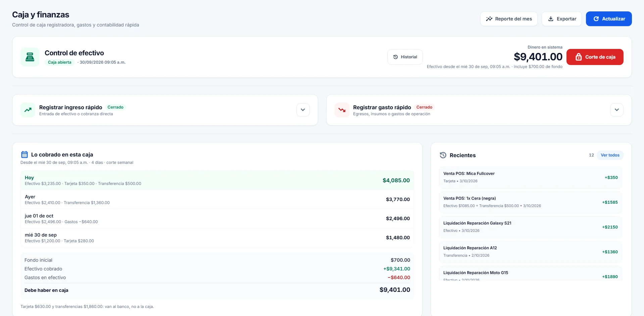Viewport: 644px width, 316px height.
Task: Click the Tarjeta and transferencias bank note
Action: point(87,307)
